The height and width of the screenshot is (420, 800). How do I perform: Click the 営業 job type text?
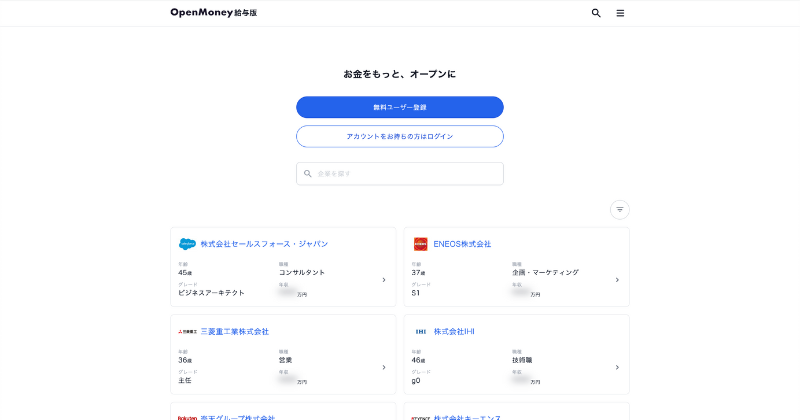(x=285, y=360)
